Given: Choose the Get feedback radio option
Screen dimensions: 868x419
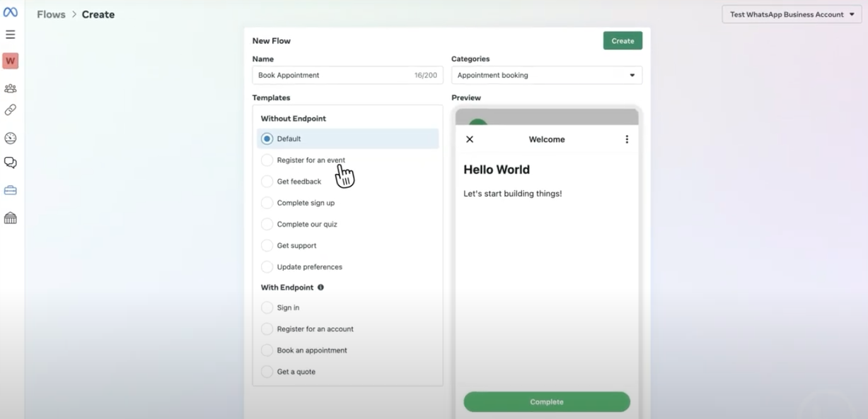Looking at the screenshot, I should (x=267, y=182).
